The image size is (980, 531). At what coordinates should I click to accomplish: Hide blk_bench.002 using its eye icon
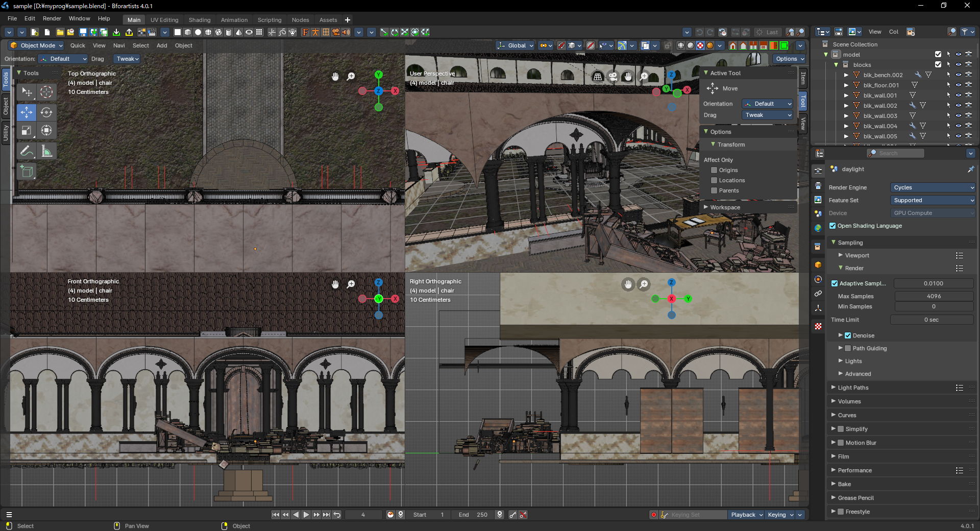pyautogui.click(x=958, y=75)
